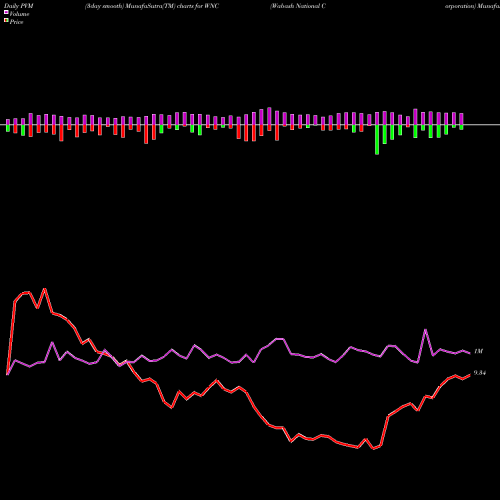500x500 pixels.
Task: Click the magenta Volume legend swatch
Action: (6, 12)
